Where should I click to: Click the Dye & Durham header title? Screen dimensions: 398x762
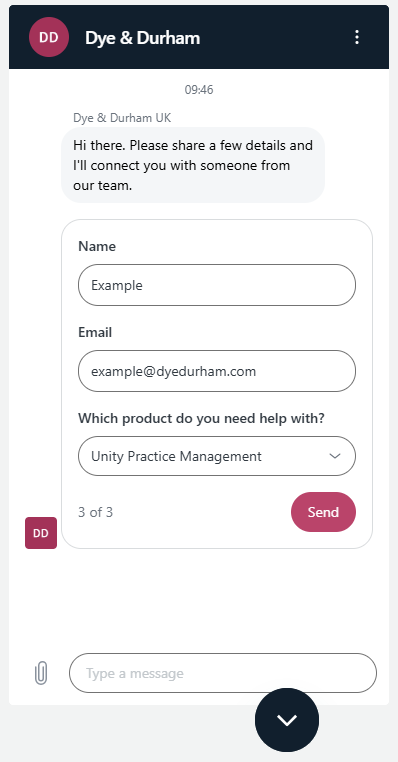[142, 38]
